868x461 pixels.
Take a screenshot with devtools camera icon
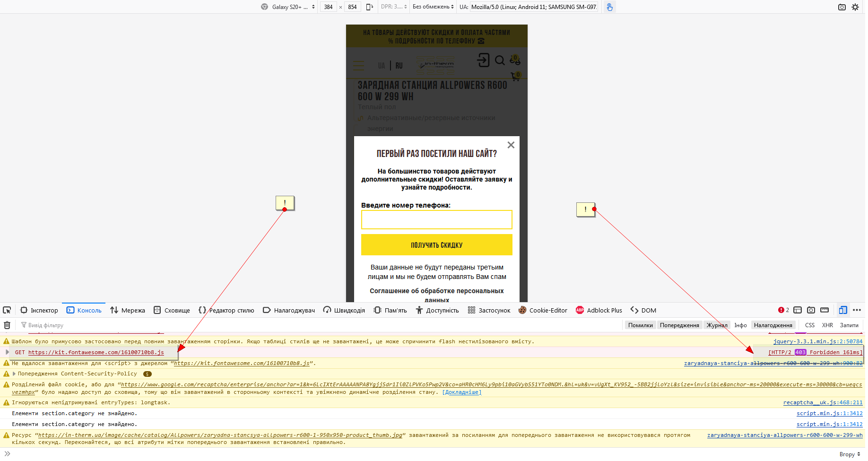pos(811,310)
